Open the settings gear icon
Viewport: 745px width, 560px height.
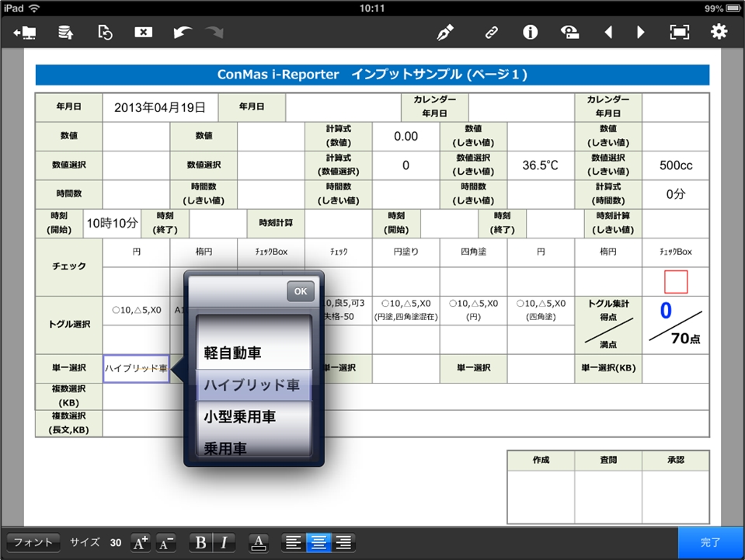tap(719, 32)
